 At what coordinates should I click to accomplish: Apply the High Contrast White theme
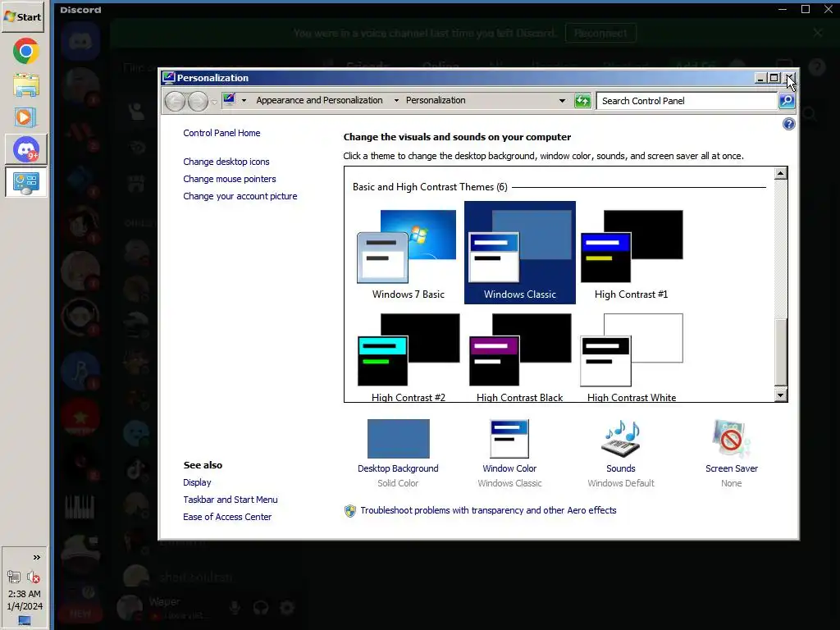[x=631, y=356]
